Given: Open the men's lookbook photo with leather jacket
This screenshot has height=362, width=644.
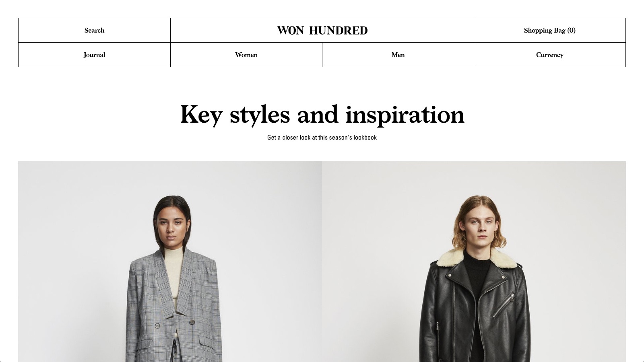Looking at the screenshot, I should (474, 261).
